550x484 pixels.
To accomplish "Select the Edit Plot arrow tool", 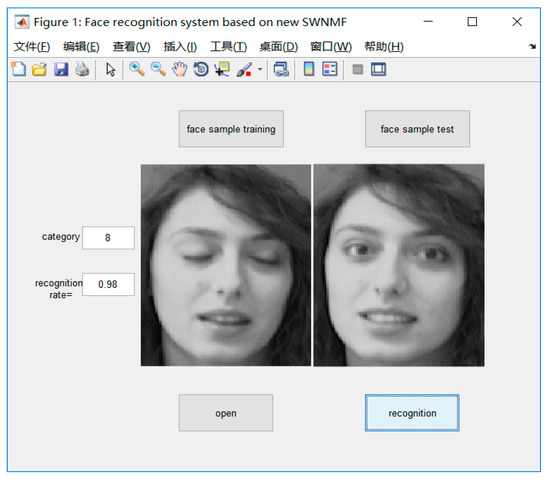I will point(110,69).
